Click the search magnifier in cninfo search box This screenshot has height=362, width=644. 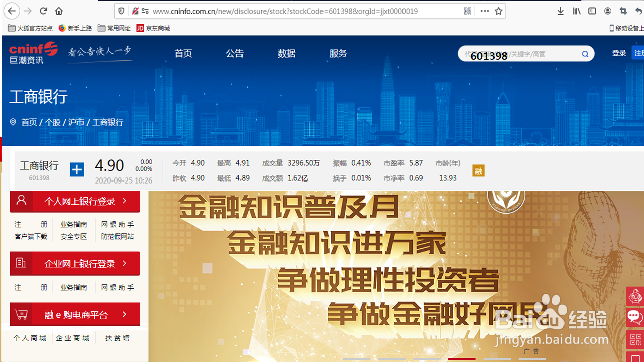pos(585,54)
